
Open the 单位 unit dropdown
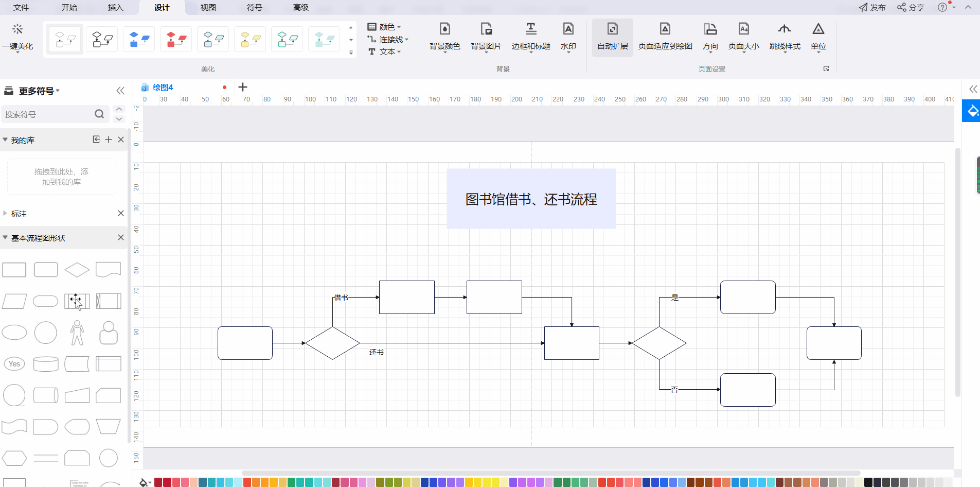point(818,37)
